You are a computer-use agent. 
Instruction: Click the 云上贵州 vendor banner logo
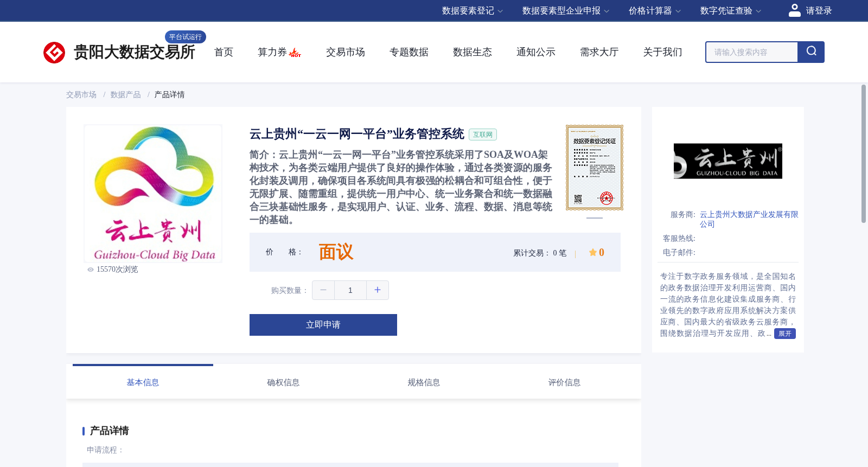[728, 161]
